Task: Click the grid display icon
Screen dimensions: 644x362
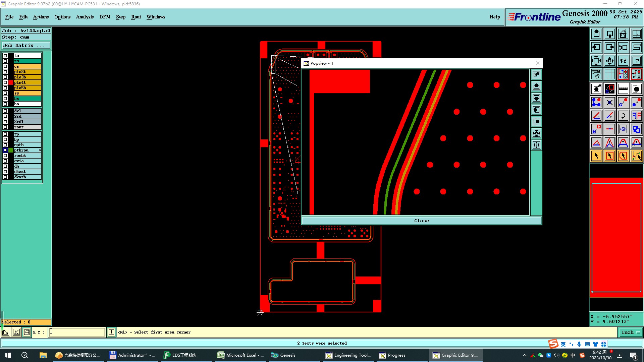Action: click(x=609, y=74)
